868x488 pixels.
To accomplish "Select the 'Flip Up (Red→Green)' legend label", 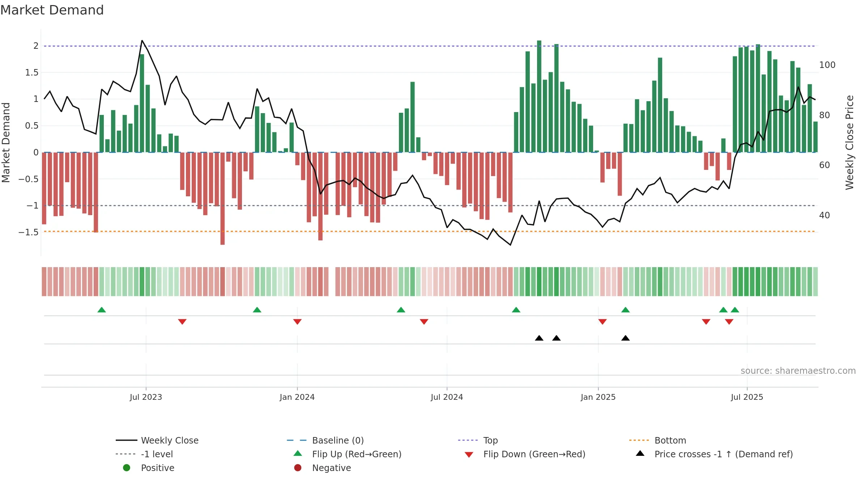I will pos(357,454).
